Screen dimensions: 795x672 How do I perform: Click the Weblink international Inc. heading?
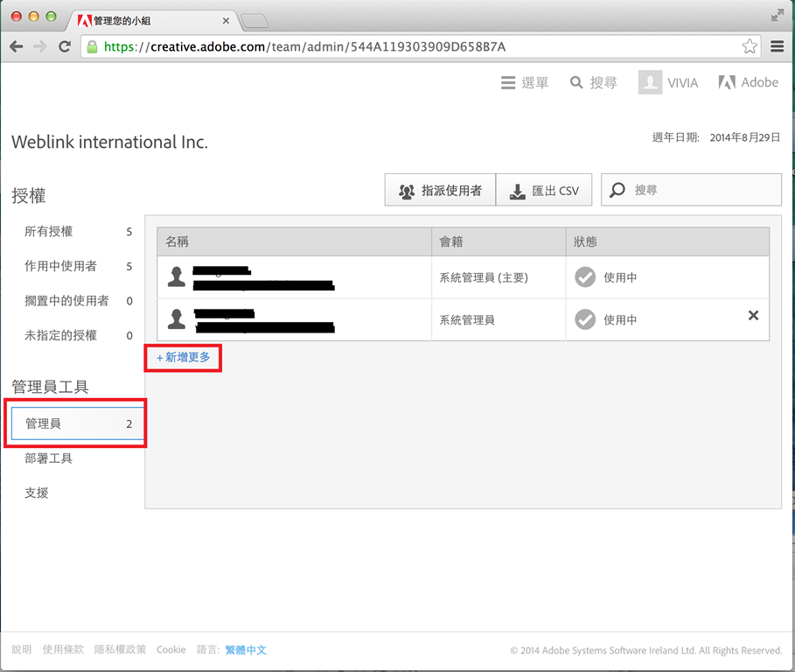point(109,142)
